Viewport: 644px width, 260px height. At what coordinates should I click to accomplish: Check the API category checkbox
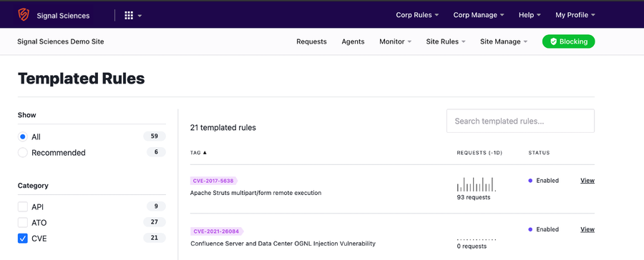point(23,206)
